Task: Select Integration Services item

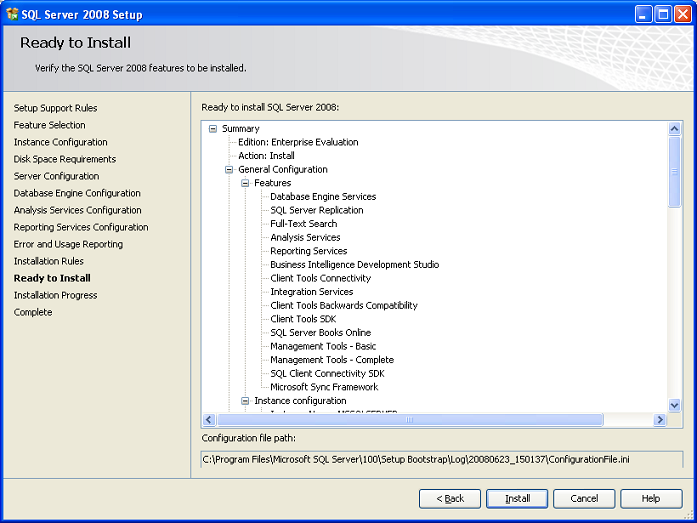Action: (x=312, y=292)
